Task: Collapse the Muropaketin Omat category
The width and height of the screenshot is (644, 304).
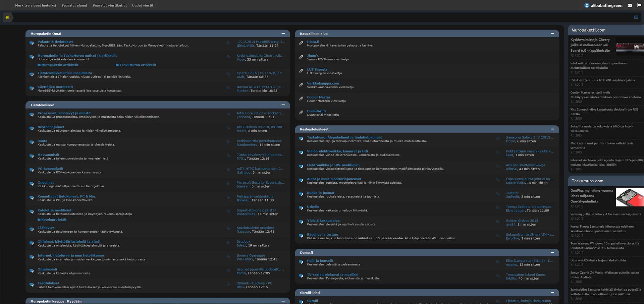Action: pos(283,34)
